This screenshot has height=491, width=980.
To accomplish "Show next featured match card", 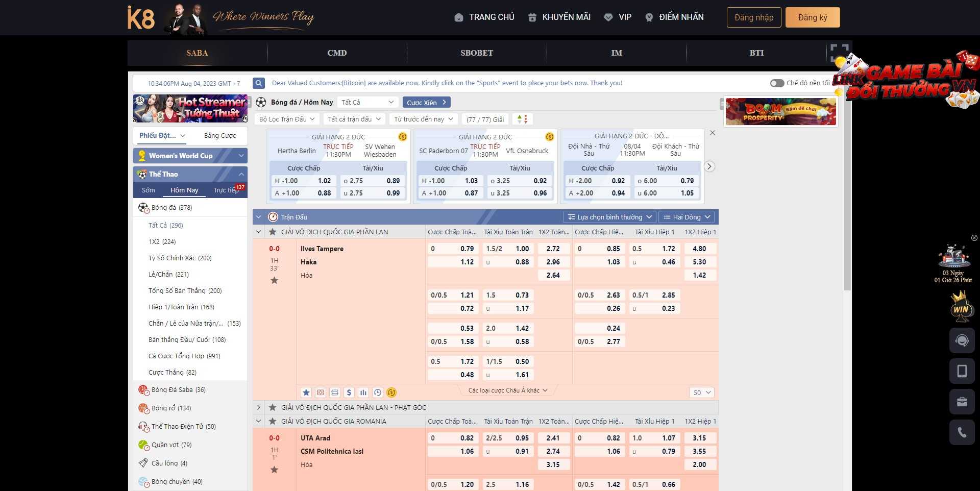I will tap(709, 166).
